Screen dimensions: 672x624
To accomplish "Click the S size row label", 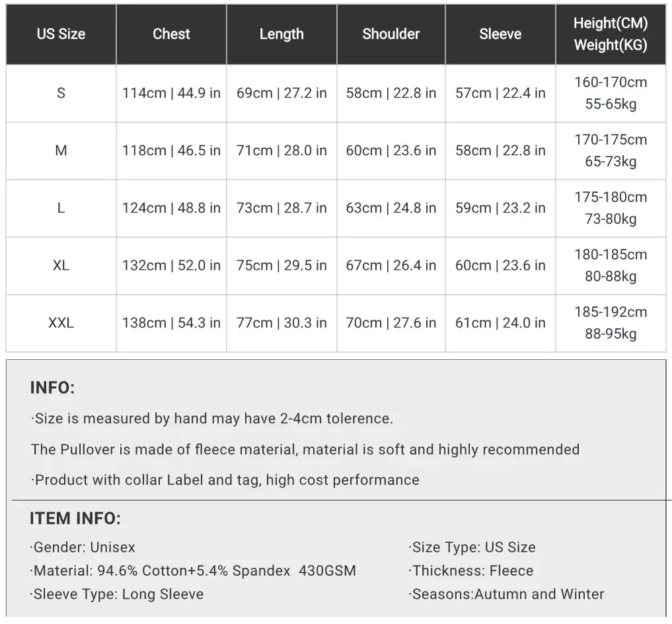I will pyautogui.click(x=61, y=93).
